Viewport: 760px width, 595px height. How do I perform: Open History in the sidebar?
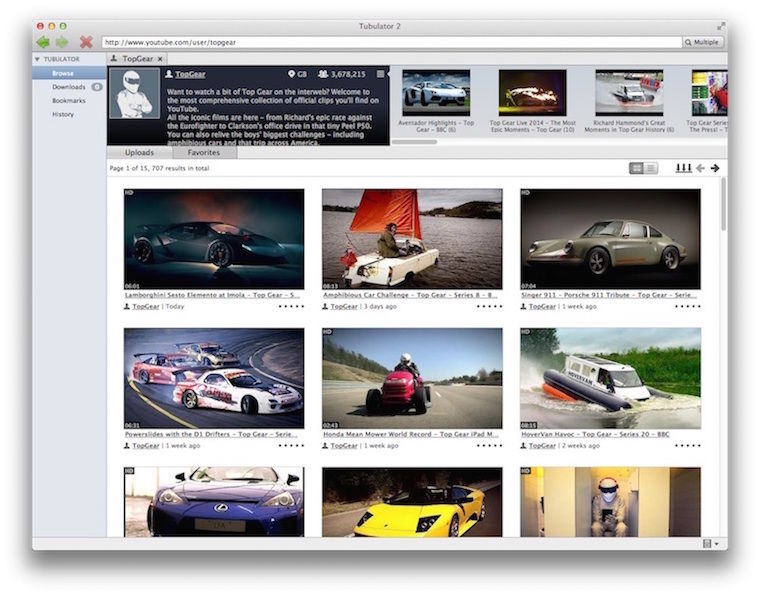[63, 114]
